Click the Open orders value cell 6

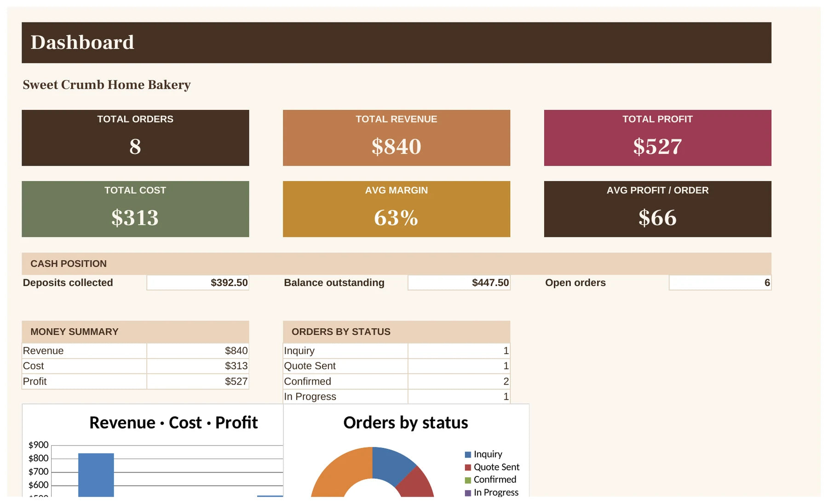pos(720,282)
